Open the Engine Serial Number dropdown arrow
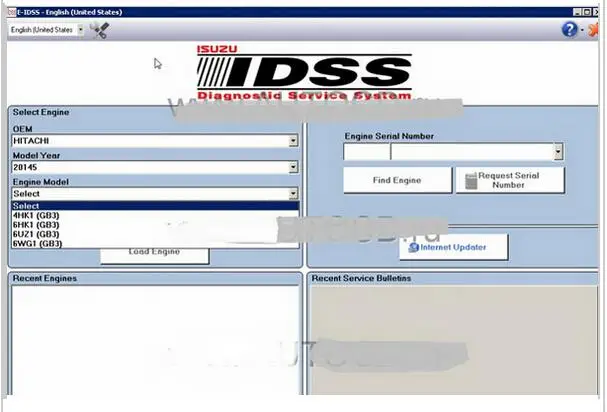This screenshot has width=607, height=412. point(558,152)
